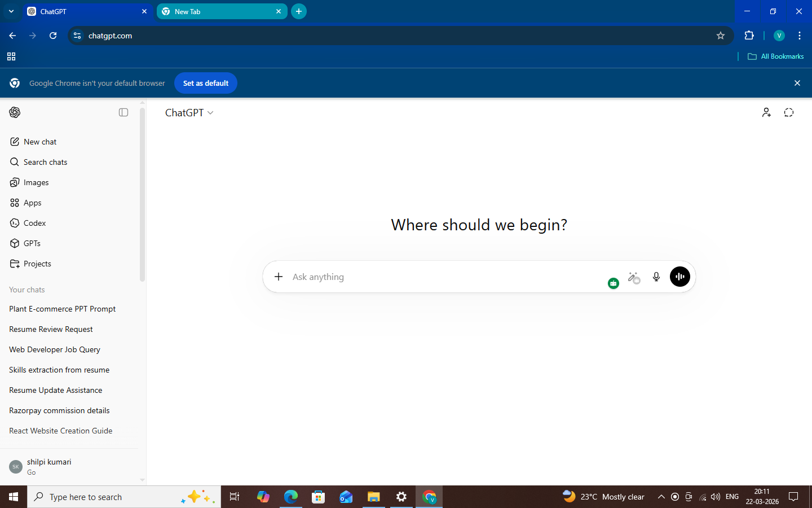Screen dimensions: 812x508
Task: Click the add people icon in the header
Action: click(x=766, y=113)
